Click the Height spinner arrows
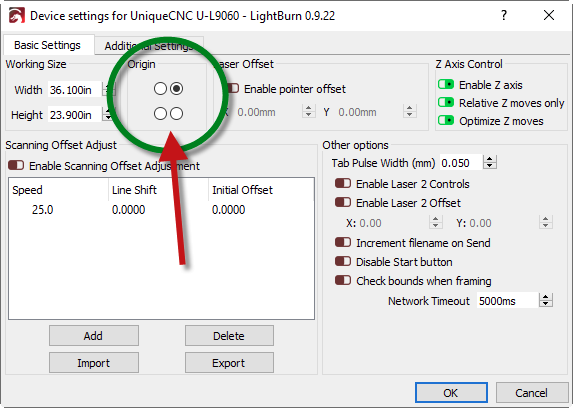Screen dimensions: 573x408 (109, 115)
